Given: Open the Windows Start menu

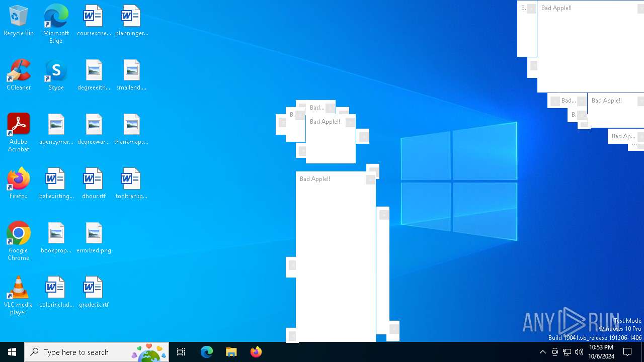Looking at the screenshot, I should [x=12, y=352].
